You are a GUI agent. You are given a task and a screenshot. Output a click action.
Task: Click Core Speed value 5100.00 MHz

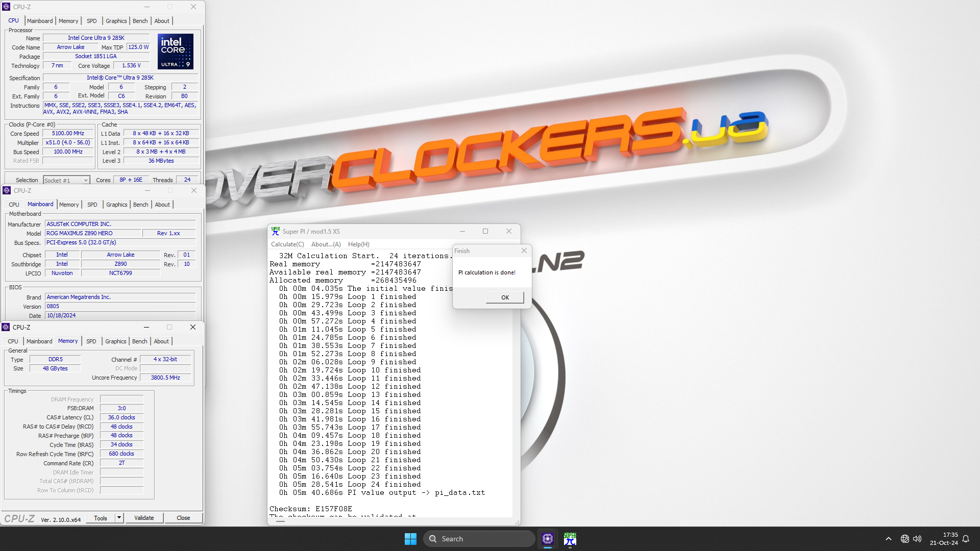click(x=68, y=134)
